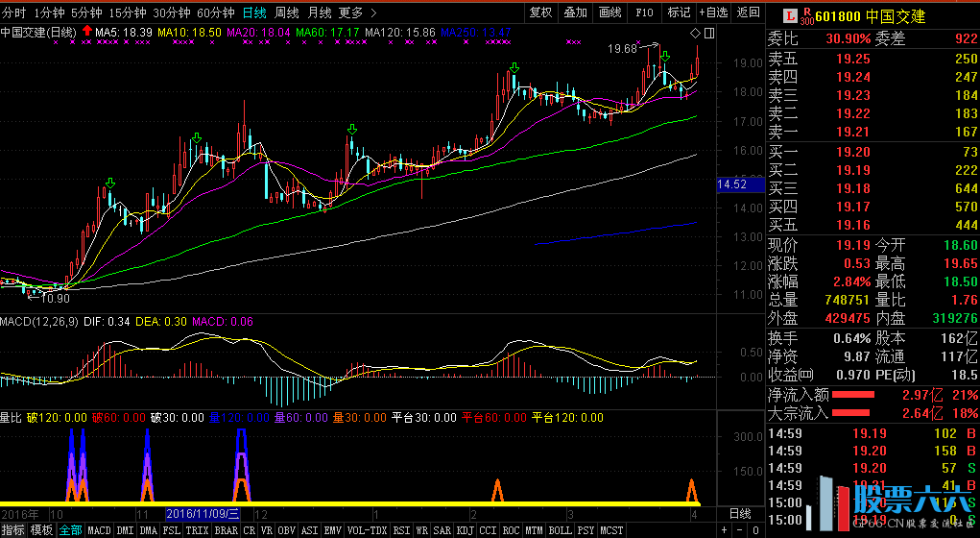Activate the 画线 drawing tool
The height and width of the screenshot is (538, 980).
[610, 12]
